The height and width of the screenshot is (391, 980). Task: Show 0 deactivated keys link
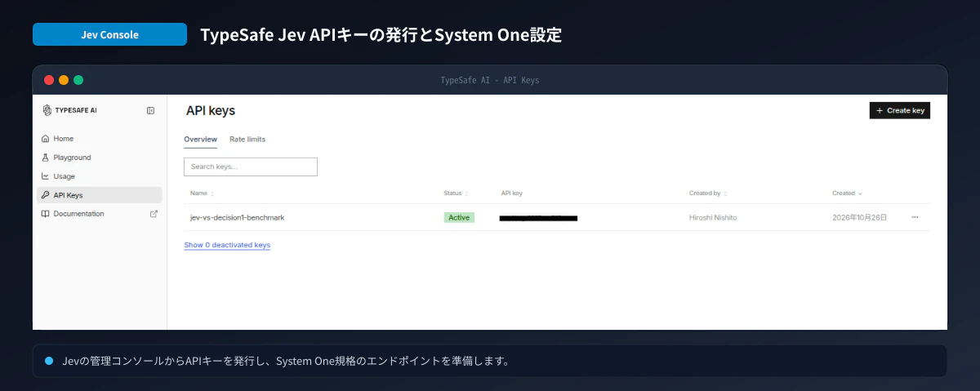point(227,245)
